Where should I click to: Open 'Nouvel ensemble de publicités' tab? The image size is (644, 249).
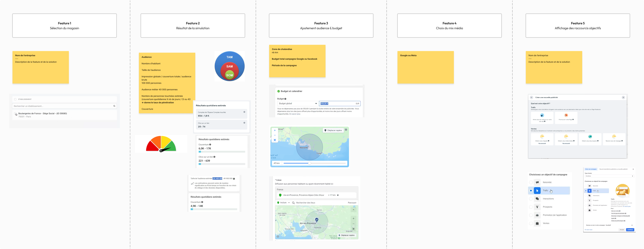point(613,169)
